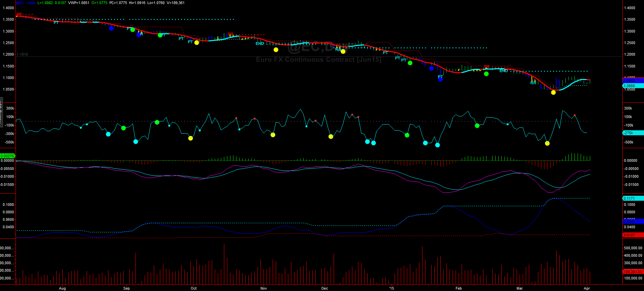
Task: Select the cyan -275k indicator value tag
Action: [633, 133]
